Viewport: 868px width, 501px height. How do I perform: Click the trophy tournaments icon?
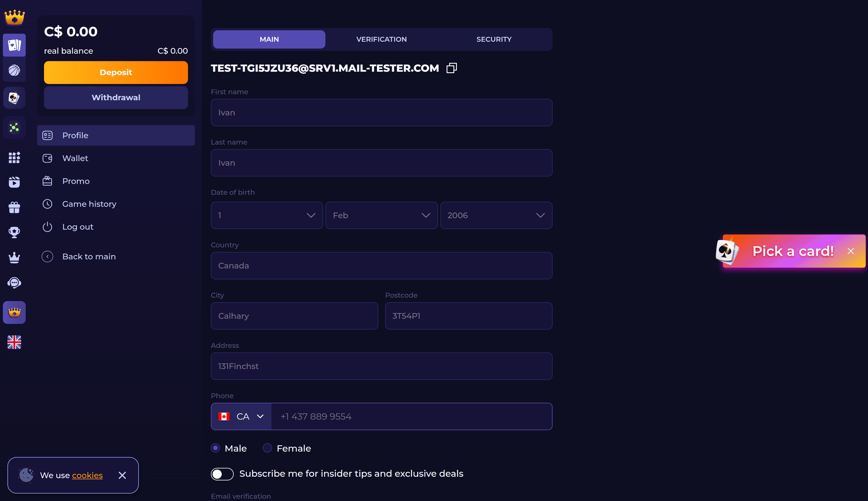point(14,232)
